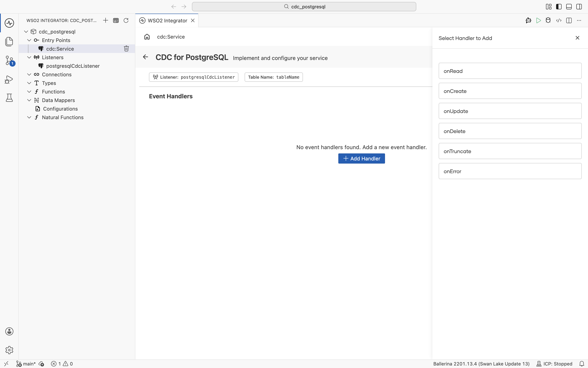
Task: Show source code view icon
Action: click(x=559, y=20)
